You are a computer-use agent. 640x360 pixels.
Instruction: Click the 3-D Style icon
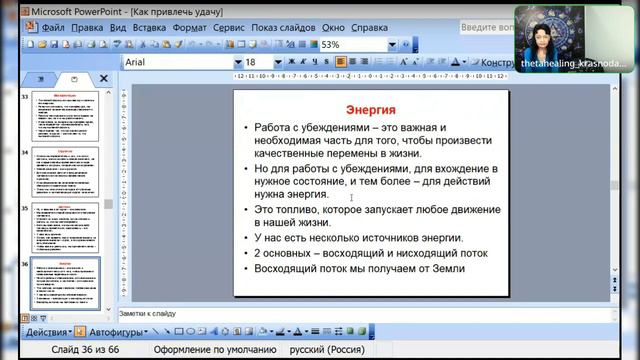[362, 331]
